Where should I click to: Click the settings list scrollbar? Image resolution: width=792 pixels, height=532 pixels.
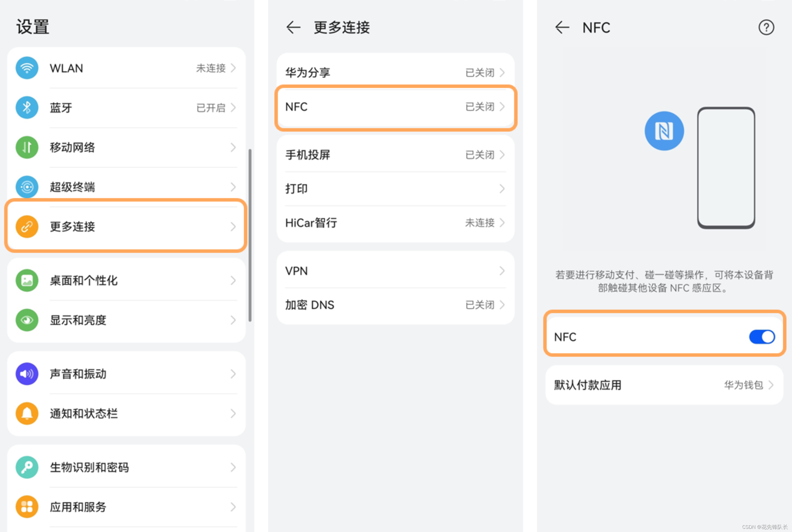(x=250, y=235)
